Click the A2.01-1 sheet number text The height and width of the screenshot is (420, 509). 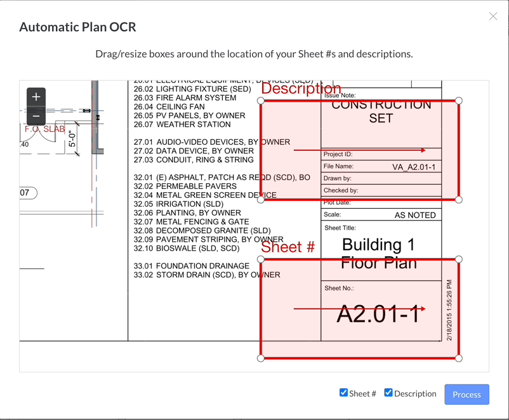click(x=378, y=313)
